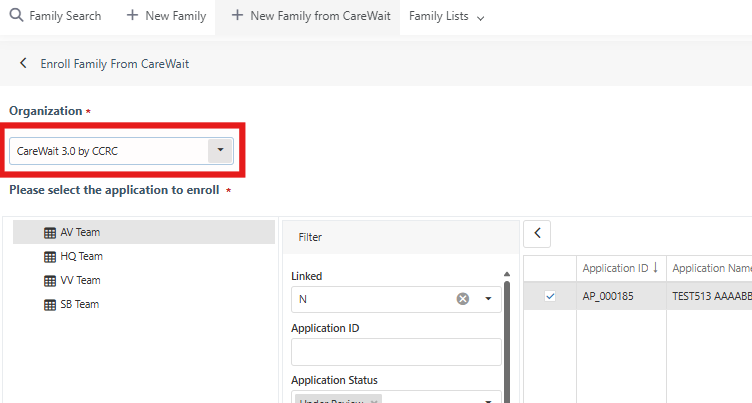Choose SB Team in the tree
The height and width of the screenshot is (403, 752).
tap(80, 304)
